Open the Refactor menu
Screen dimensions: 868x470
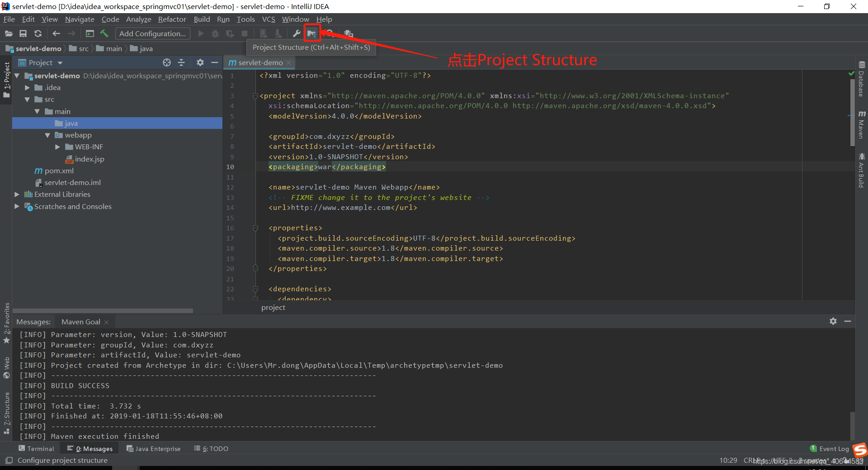(172, 19)
